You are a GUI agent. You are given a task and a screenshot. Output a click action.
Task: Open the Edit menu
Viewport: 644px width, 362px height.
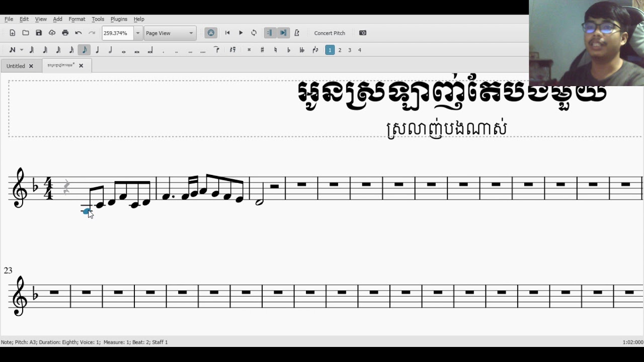click(24, 19)
